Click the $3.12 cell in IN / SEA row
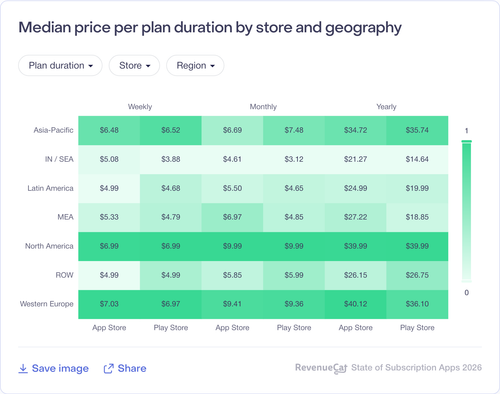Screen dimensions: 500x394 (x=294, y=159)
